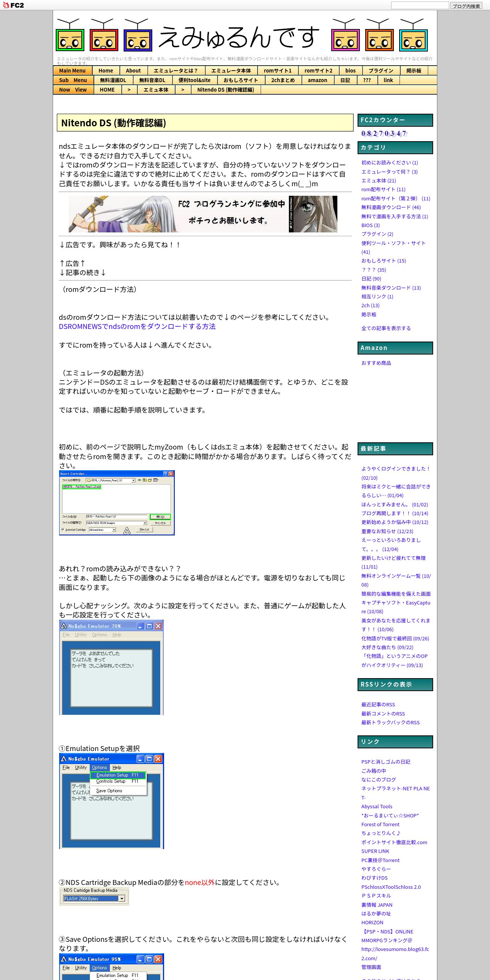Image resolution: width=490 pixels, height=980 pixels.
Task: Open the HORIZON link
Action: (372, 922)
